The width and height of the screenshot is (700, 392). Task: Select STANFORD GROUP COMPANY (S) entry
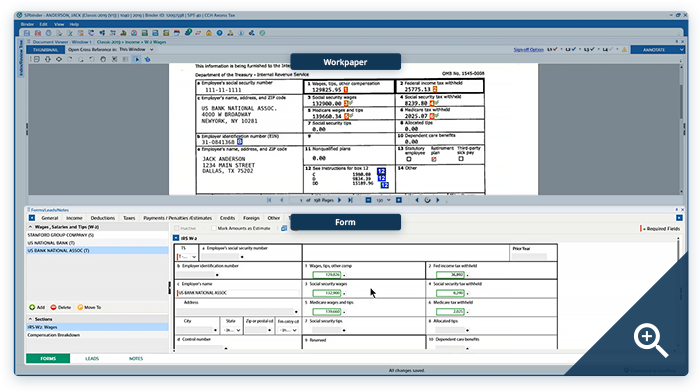coord(97,235)
